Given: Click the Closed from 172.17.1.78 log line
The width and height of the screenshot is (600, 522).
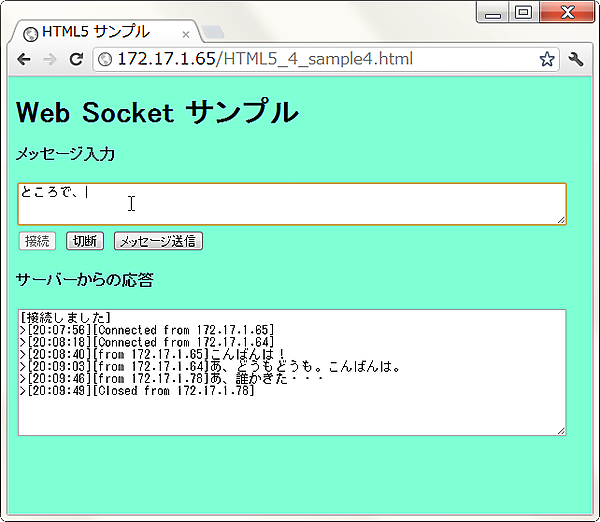Looking at the screenshot, I should [137, 391].
